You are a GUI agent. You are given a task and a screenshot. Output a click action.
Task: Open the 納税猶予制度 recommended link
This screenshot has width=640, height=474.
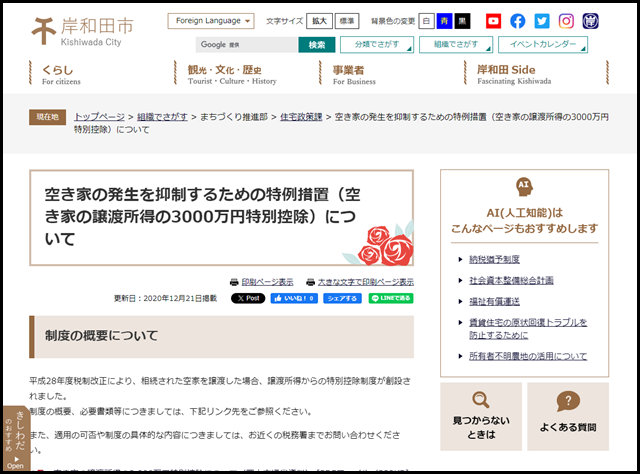pyautogui.click(x=494, y=259)
